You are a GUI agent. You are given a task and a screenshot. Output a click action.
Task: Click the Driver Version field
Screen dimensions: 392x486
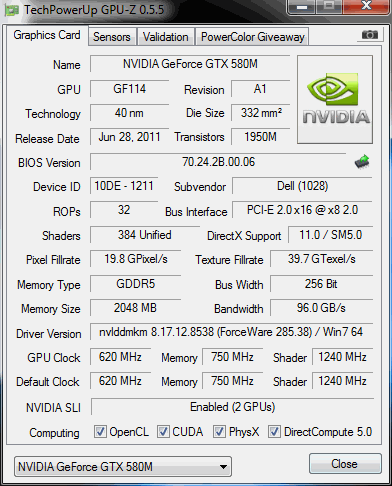(x=231, y=332)
